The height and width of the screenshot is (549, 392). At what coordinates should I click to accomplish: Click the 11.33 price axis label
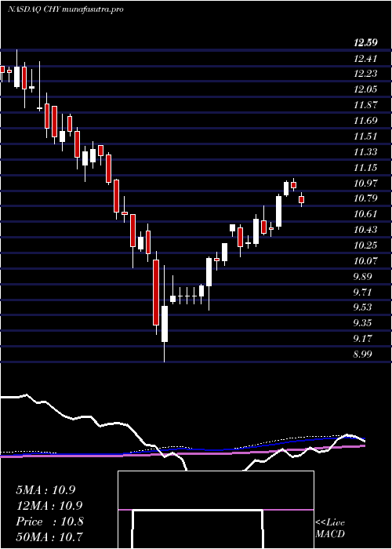click(365, 151)
